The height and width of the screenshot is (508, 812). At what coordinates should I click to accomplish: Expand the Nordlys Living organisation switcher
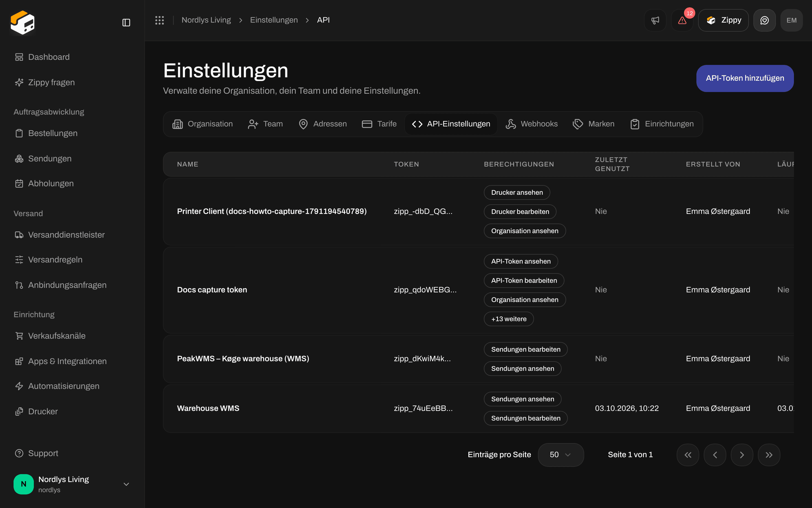tap(72, 484)
